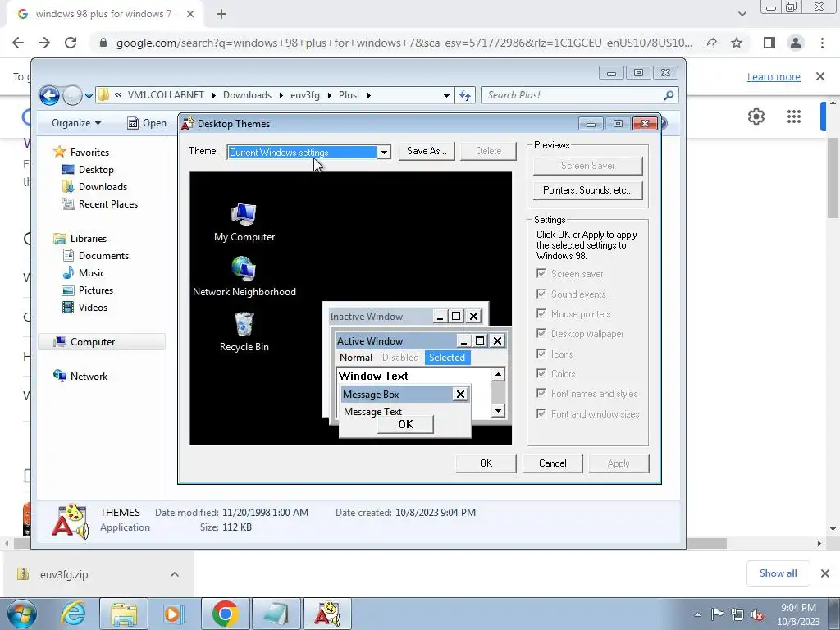Toggle the Colors checkbox
This screenshot has height=630, width=840.
(541, 374)
